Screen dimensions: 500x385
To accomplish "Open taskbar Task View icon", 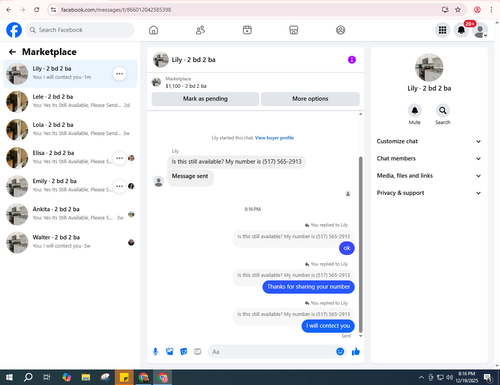I will [47, 377].
